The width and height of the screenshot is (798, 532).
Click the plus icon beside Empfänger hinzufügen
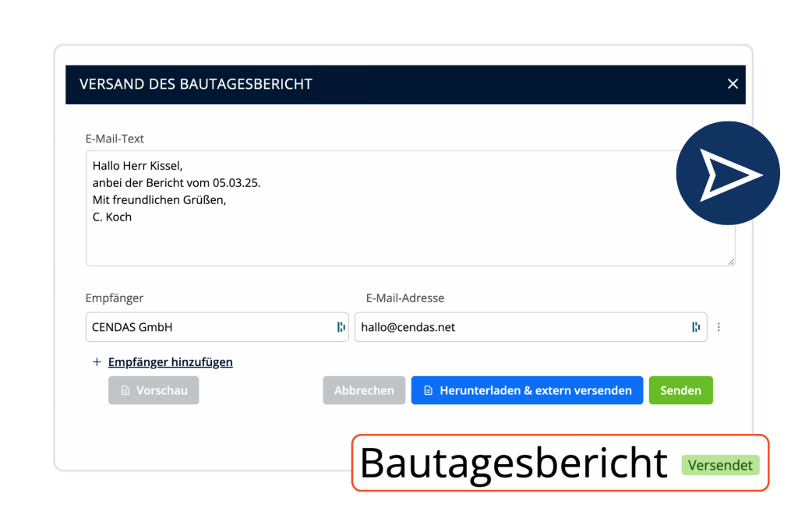tap(97, 361)
